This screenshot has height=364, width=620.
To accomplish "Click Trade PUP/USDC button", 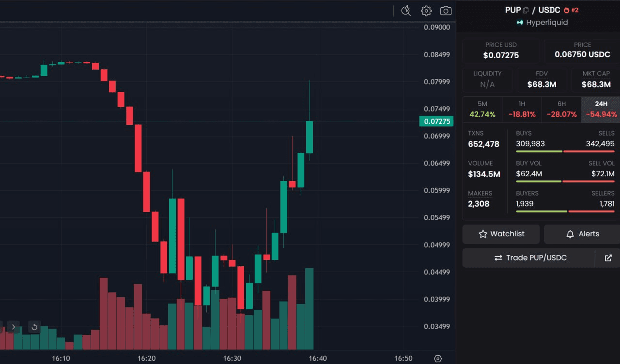I will pyautogui.click(x=529, y=258).
